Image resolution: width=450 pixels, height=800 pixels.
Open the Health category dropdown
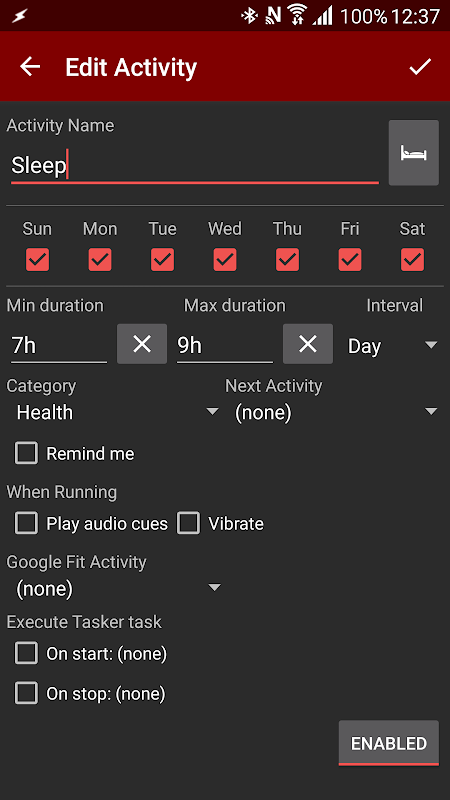click(116, 412)
